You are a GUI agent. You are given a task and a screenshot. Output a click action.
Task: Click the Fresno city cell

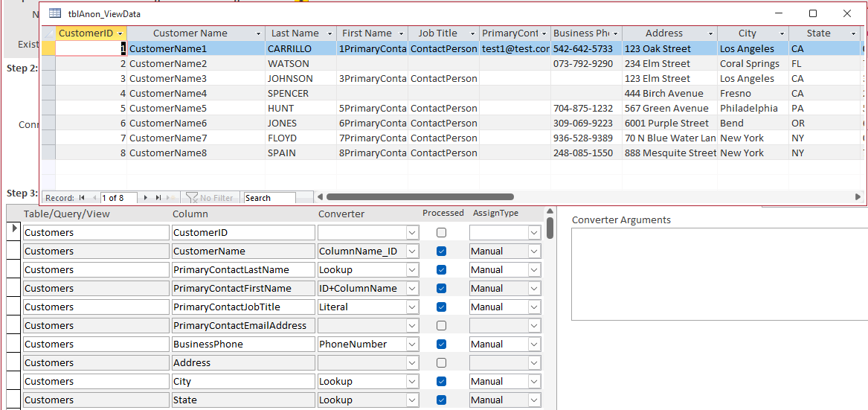click(x=753, y=94)
